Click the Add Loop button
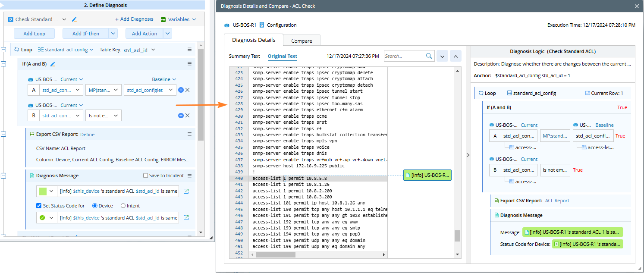 pos(34,34)
